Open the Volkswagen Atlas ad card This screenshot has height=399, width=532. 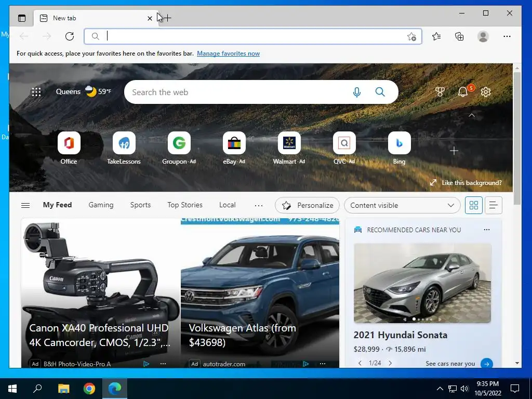[260, 293]
